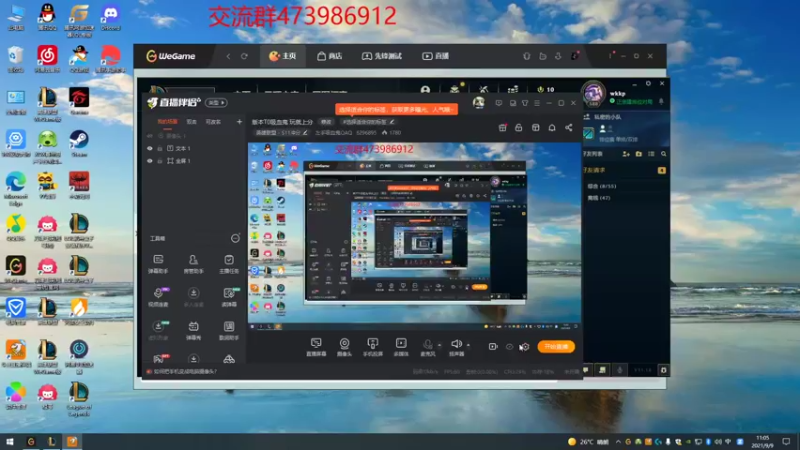The image size is (800, 450).
Task: Open the streaming app hamburger menu
Action: 537,103
